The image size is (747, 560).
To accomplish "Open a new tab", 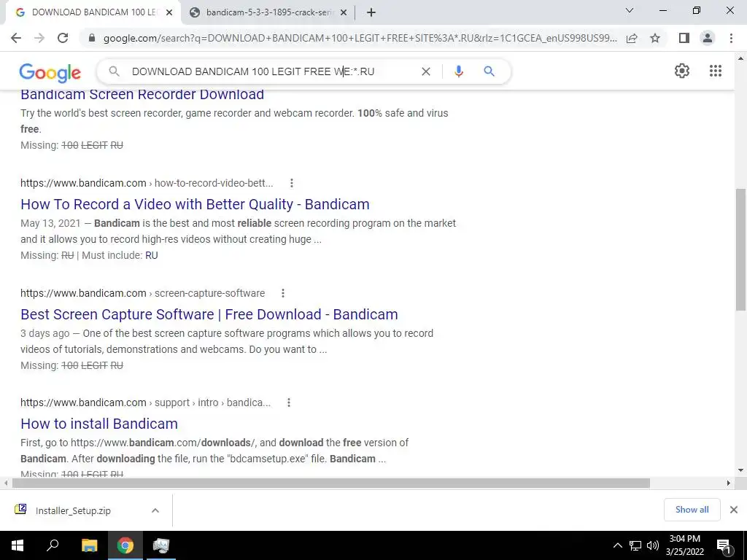I will (371, 12).
